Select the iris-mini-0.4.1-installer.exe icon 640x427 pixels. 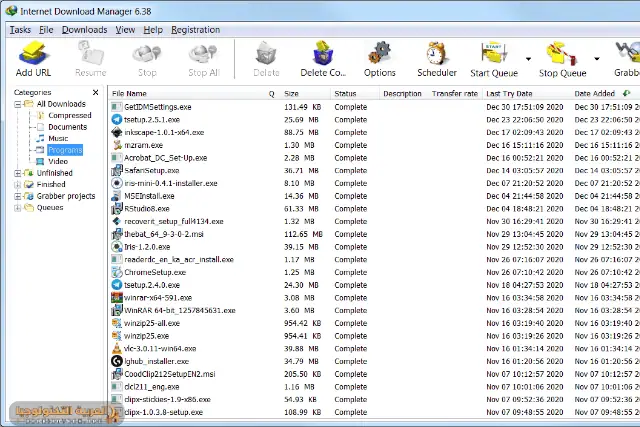point(117,183)
